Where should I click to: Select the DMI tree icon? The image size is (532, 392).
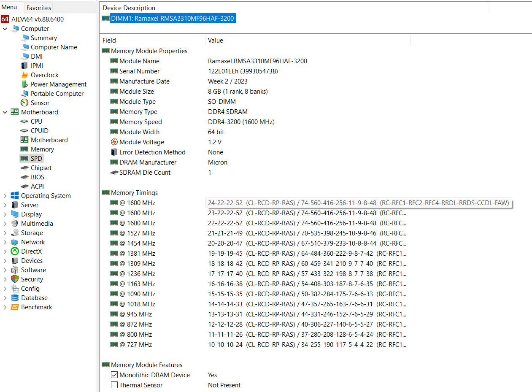click(24, 56)
